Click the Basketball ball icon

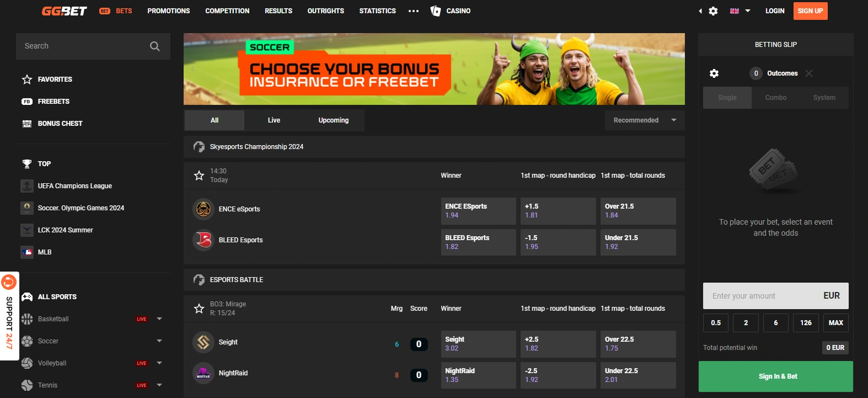click(x=27, y=319)
